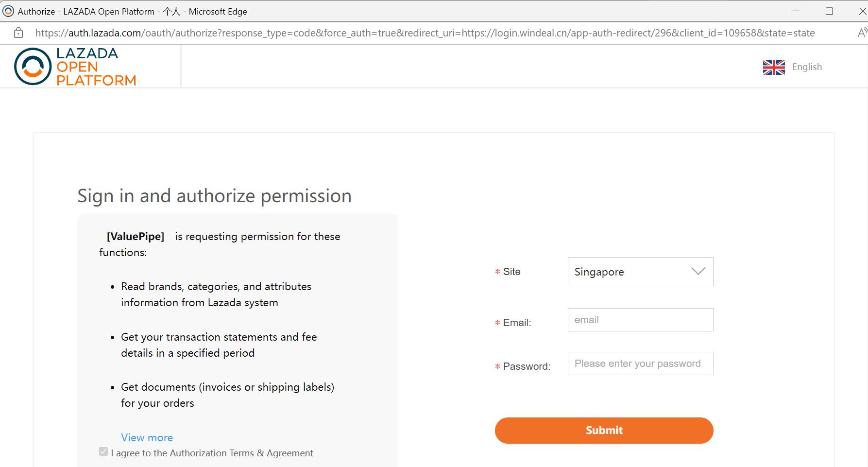Click the English menu label
Viewport: 868px width, 467px height.
coord(807,67)
